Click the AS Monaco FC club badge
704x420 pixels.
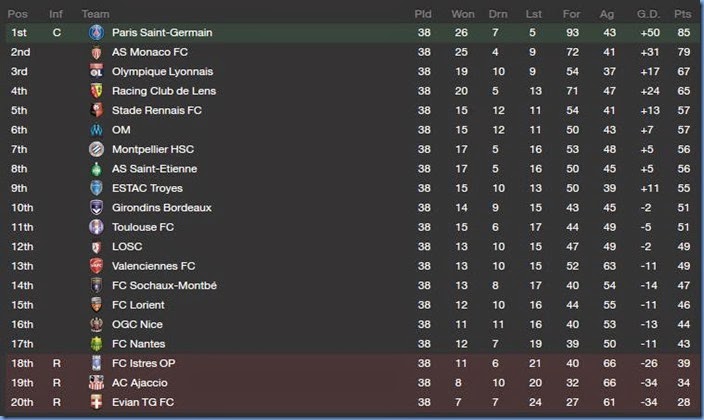tap(96, 52)
